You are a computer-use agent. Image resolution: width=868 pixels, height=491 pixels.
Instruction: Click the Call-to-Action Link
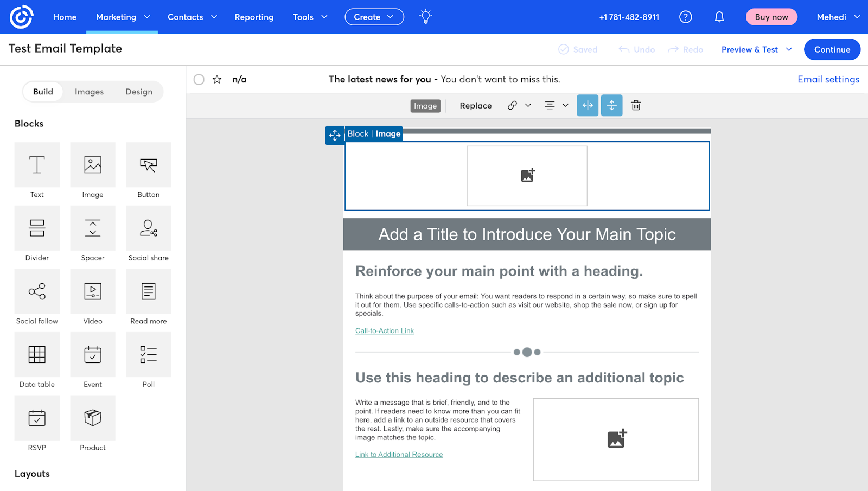click(384, 330)
